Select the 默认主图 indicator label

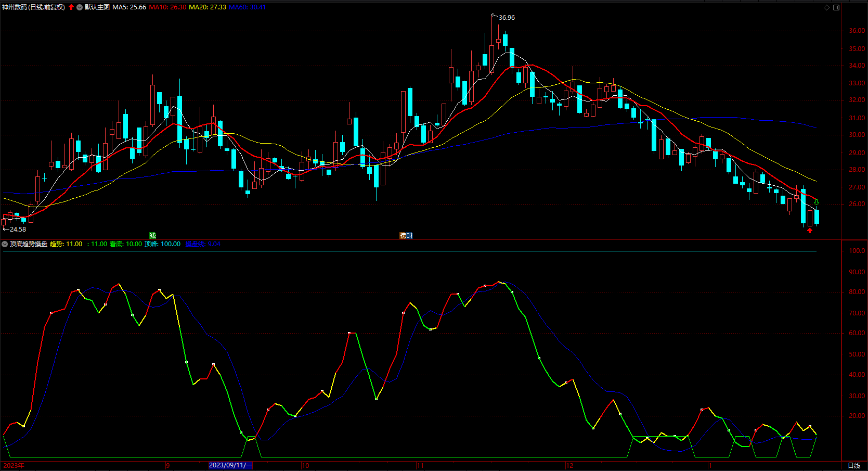(x=97, y=7)
